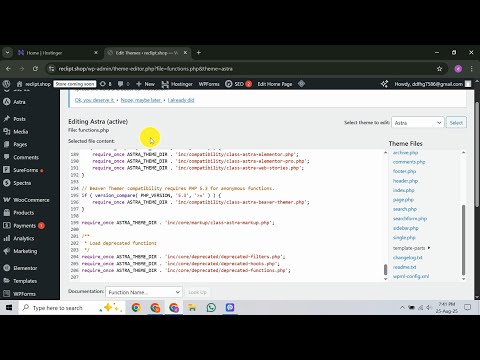Visit site via recipt.shop home icon

(19, 84)
